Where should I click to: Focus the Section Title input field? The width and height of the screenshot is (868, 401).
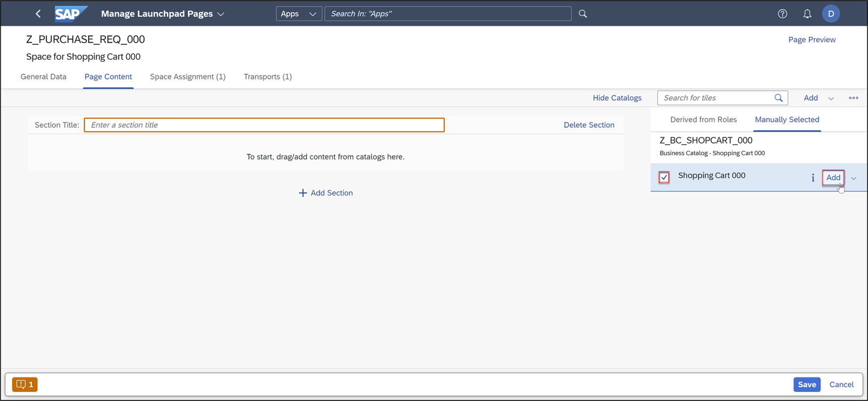pos(264,125)
